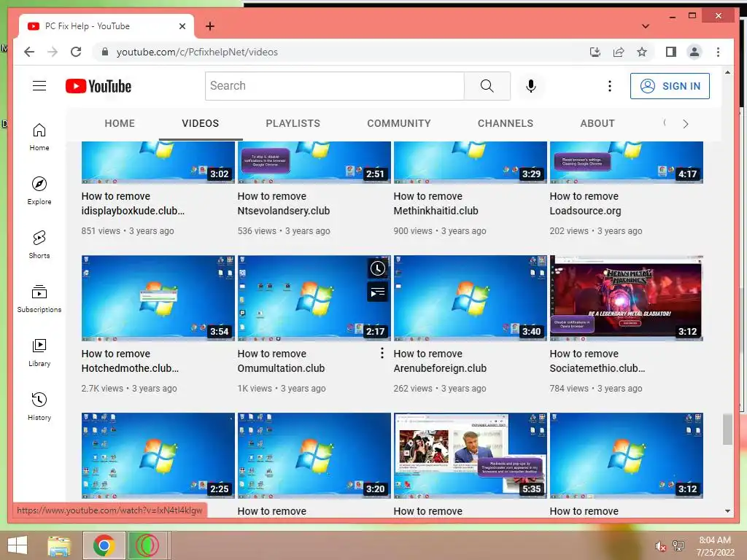Open video How to remove Methinkhaitid.club
Screen dimensions: 747x560
click(436, 203)
